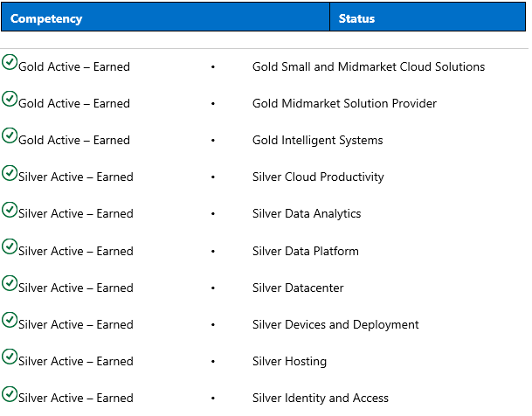Screen dimensions: 532x416
Task: Click checkmark icon in Silver Cloud Productivity row
Action: point(10,173)
